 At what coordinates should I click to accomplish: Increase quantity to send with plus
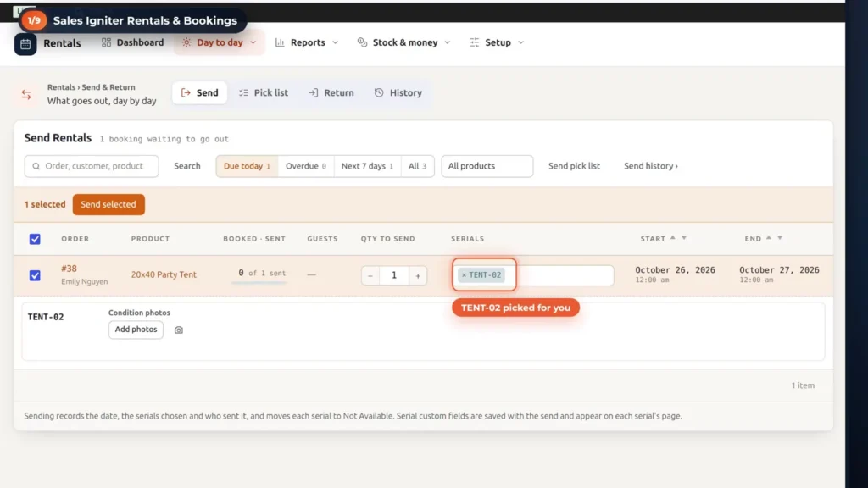pos(418,275)
